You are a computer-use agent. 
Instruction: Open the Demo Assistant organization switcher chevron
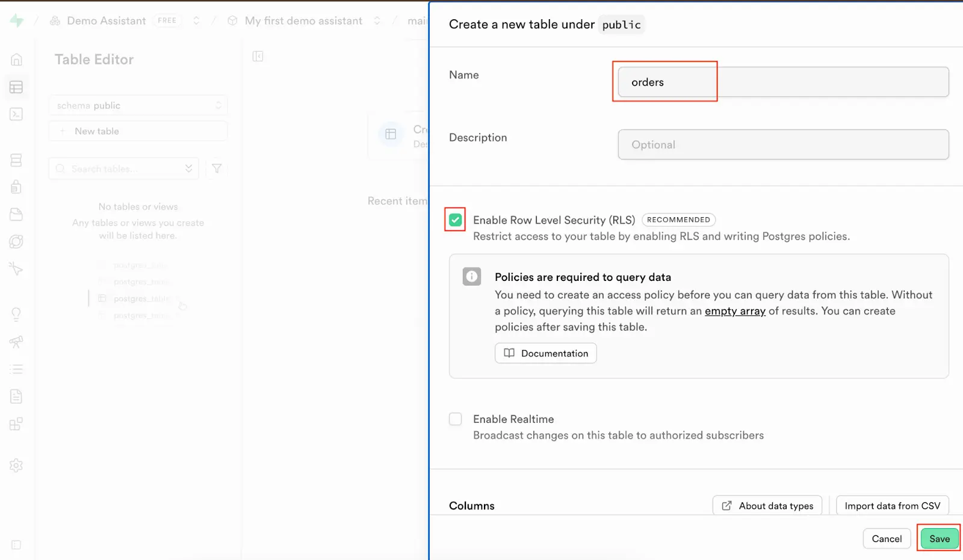click(x=196, y=21)
